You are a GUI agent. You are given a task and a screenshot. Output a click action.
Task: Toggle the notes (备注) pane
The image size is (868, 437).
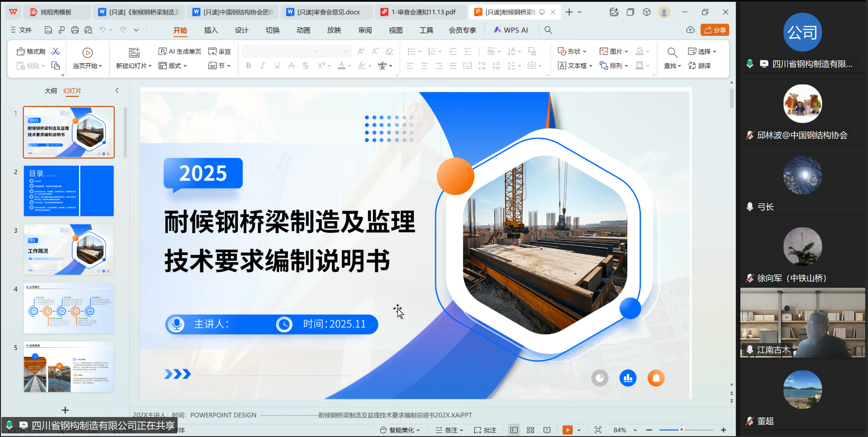click(x=449, y=430)
